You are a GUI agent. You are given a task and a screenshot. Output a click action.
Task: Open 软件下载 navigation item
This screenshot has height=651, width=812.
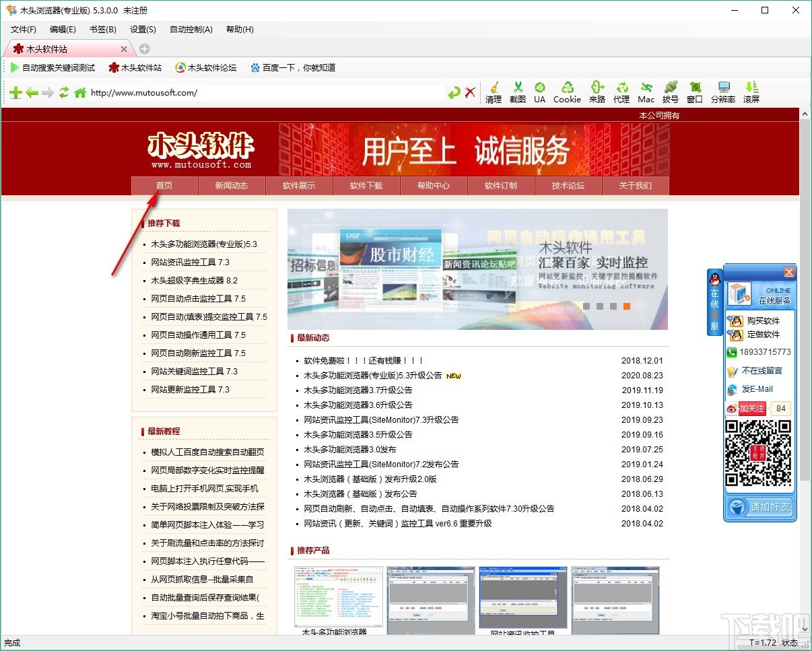pyautogui.click(x=366, y=186)
